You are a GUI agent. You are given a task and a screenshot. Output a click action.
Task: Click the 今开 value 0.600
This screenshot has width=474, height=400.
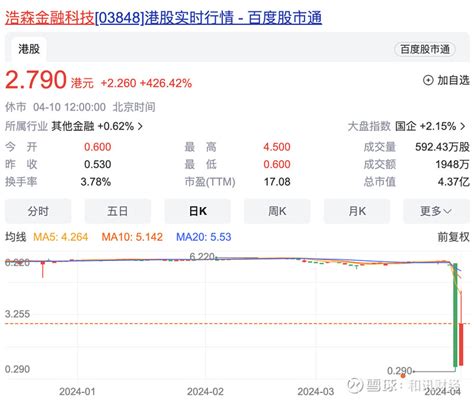97,147
